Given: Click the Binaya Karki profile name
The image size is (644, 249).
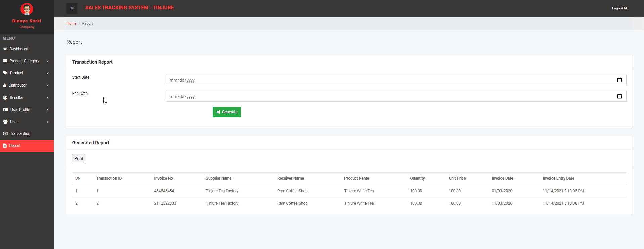Looking at the screenshot, I should pos(27,21).
